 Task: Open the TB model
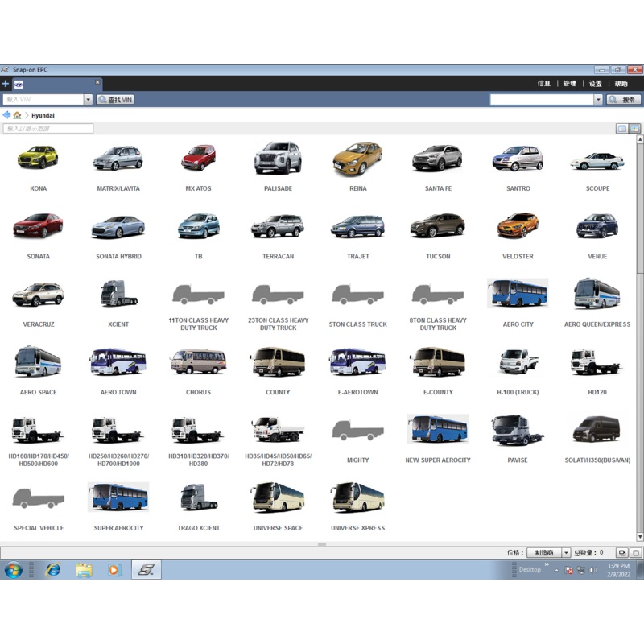(198, 225)
